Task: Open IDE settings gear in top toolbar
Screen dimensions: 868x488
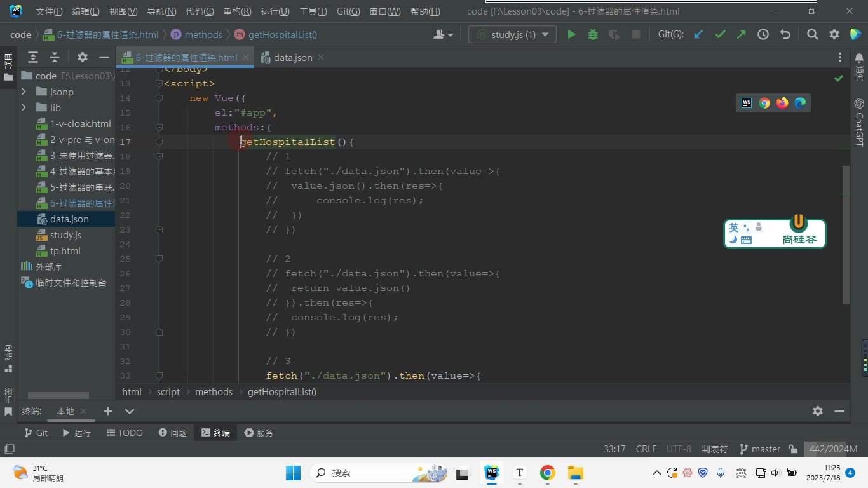Action: 834,35
